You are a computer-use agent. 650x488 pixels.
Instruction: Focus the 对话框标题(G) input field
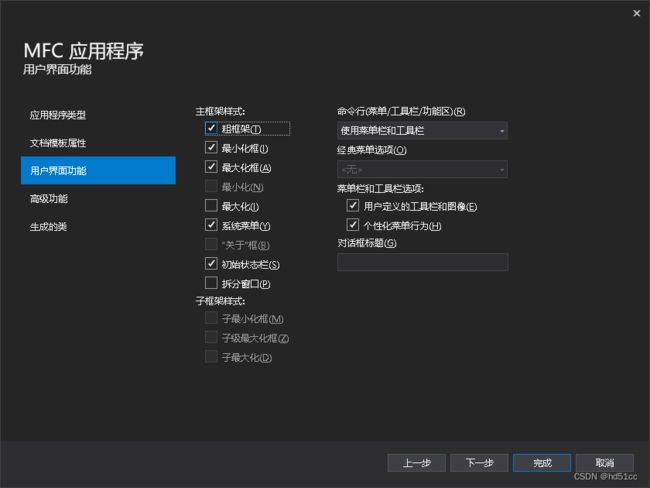point(422,262)
